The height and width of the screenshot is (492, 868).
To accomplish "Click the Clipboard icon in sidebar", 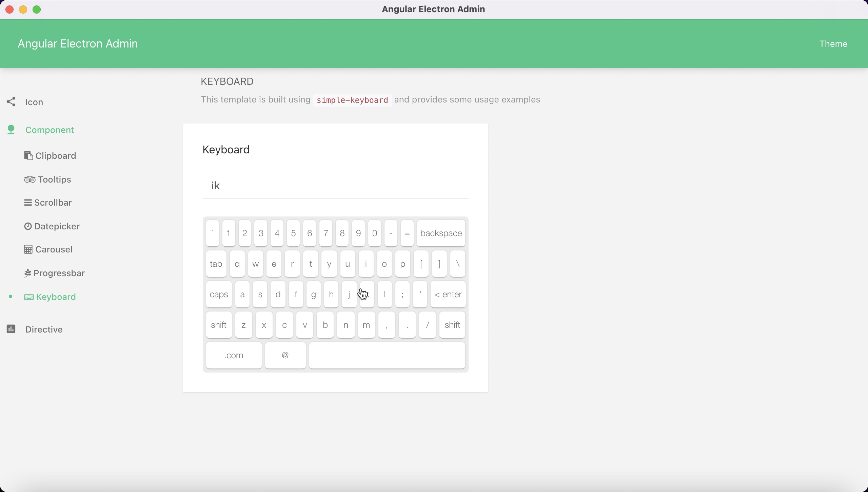I will [x=28, y=155].
